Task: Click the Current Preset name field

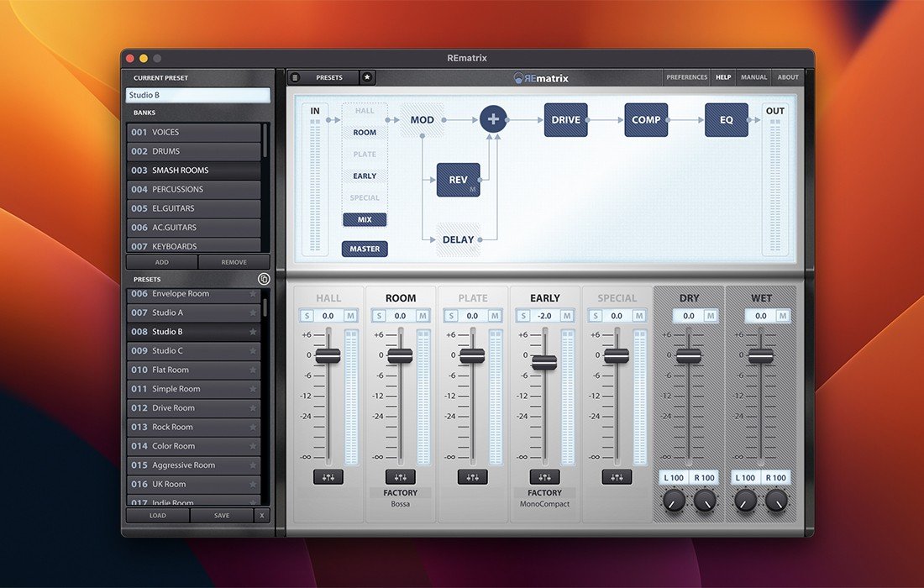Action: pyautogui.click(x=198, y=95)
